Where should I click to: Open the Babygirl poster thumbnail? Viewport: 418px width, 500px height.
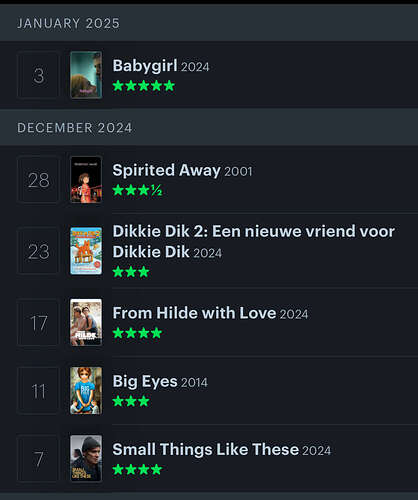click(86, 75)
